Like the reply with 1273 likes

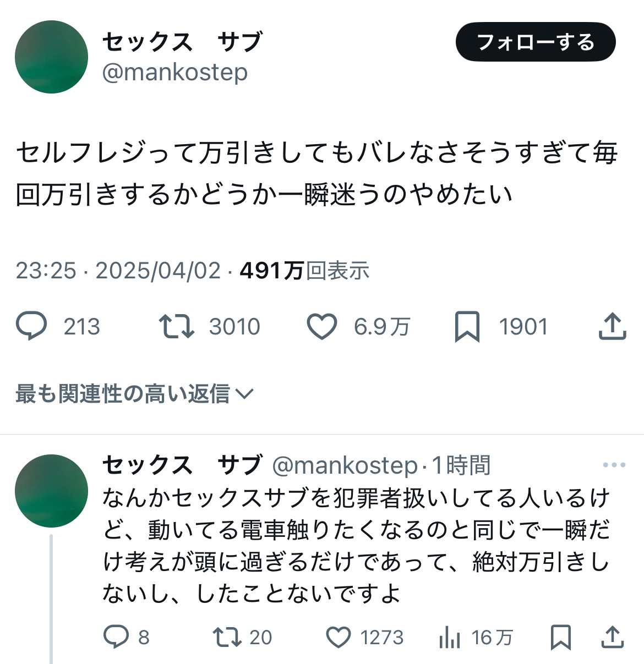point(339,637)
